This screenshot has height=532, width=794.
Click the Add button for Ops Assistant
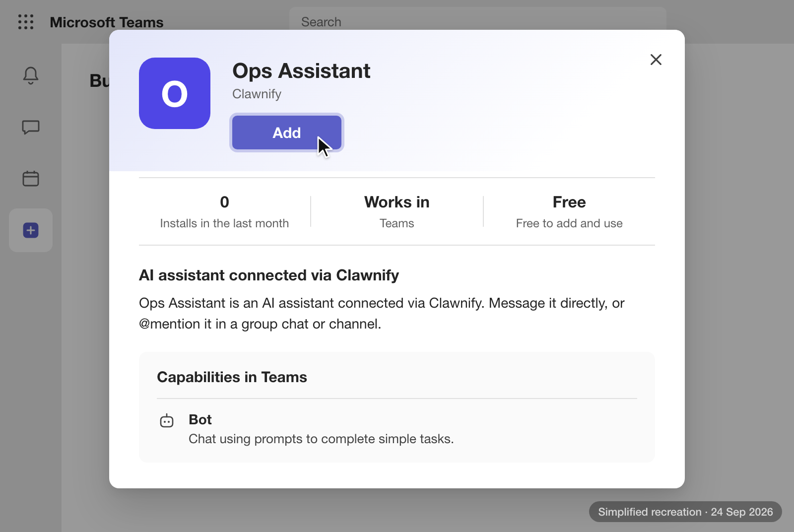tap(287, 133)
